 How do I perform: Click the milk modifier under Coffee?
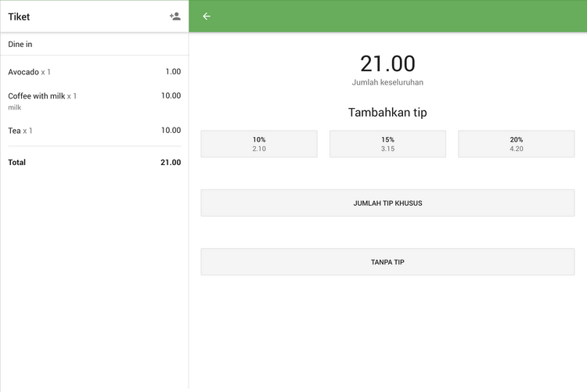[x=15, y=107]
